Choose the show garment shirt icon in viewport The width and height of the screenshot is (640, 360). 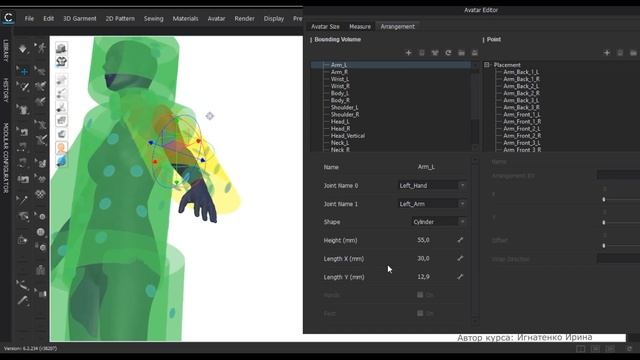tap(61, 62)
